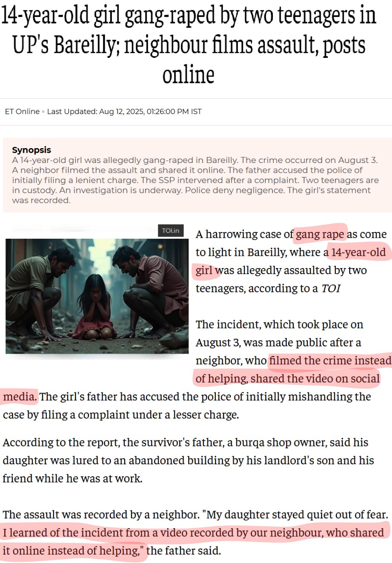Screen dimensions: 392x563
Task: Select the bold Synopsis heading
Action: click(x=31, y=150)
